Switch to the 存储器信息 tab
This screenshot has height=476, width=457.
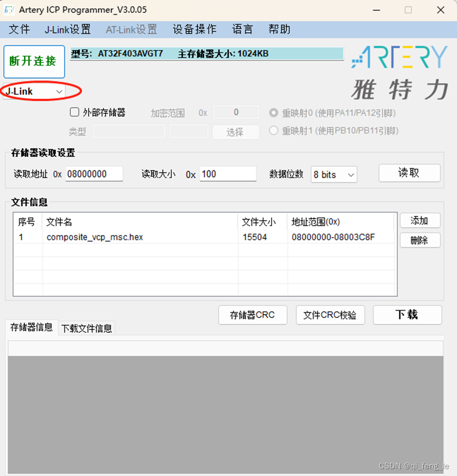tap(32, 327)
